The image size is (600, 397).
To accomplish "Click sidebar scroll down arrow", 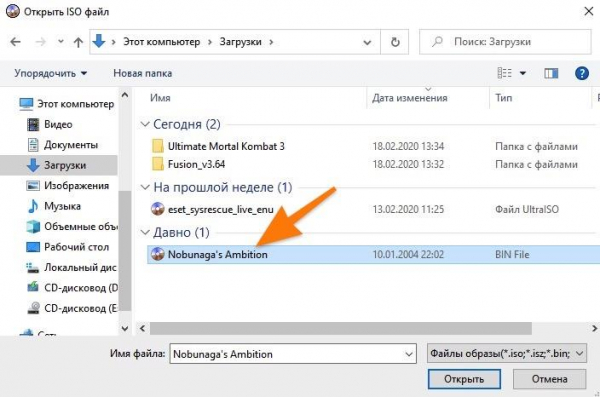I will (125, 328).
